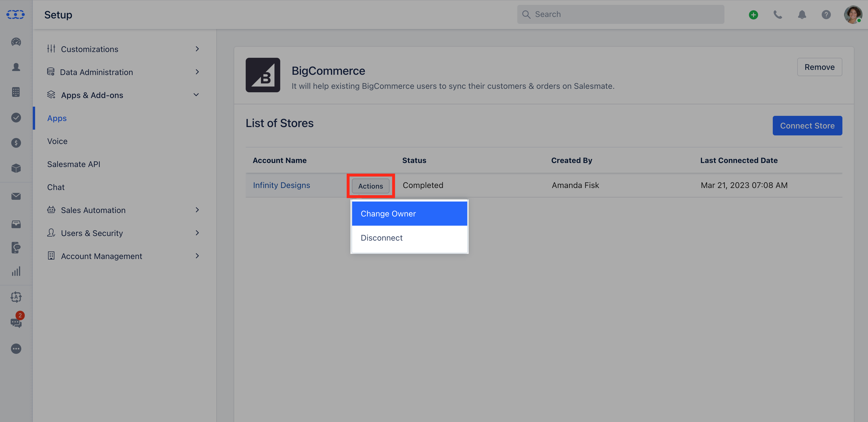Click the Salesmate logo icon
The width and height of the screenshot is (868, 422).
click(16, 14)
